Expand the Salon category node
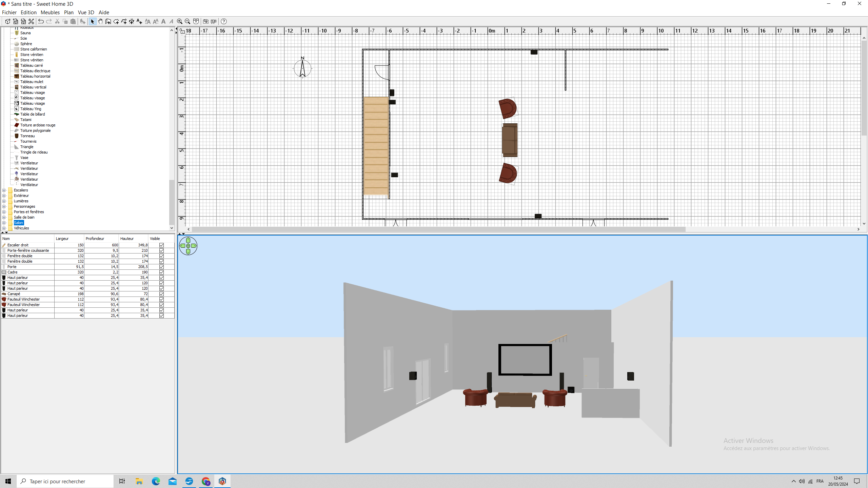The width and height of the screenshot is (868, 488). (4, 223)
